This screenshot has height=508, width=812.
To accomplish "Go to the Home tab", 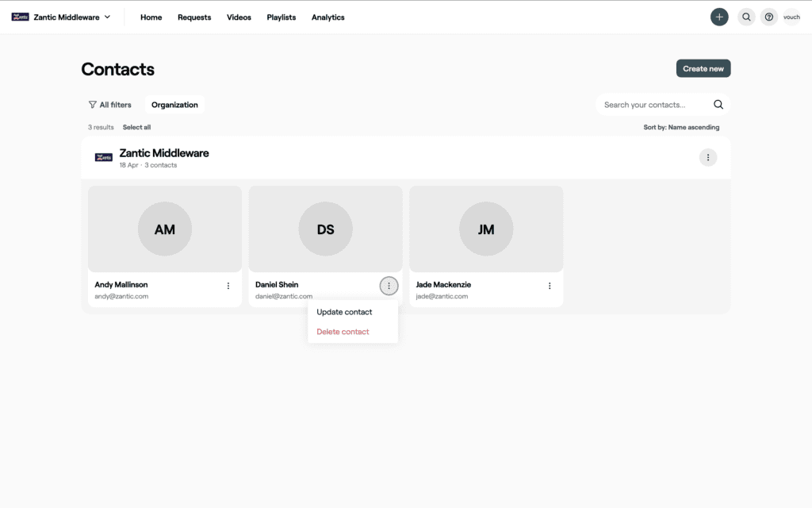I will [x=151, y=17].
